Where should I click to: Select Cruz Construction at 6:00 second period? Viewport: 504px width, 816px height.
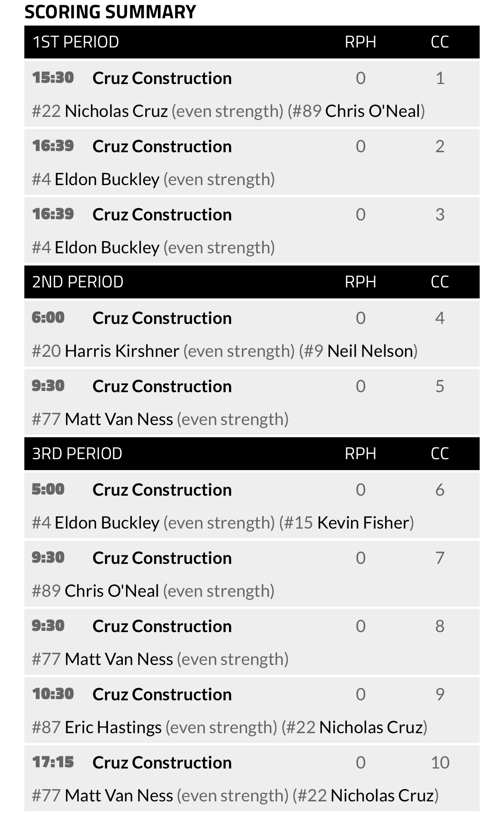pyautogui.click(x=162, y=318)
